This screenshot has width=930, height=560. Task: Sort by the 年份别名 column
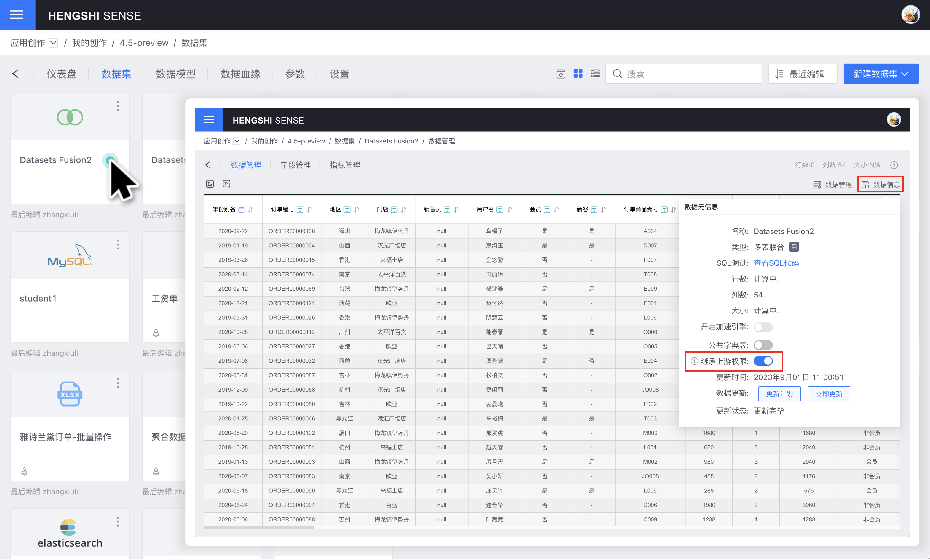point(251,209)
